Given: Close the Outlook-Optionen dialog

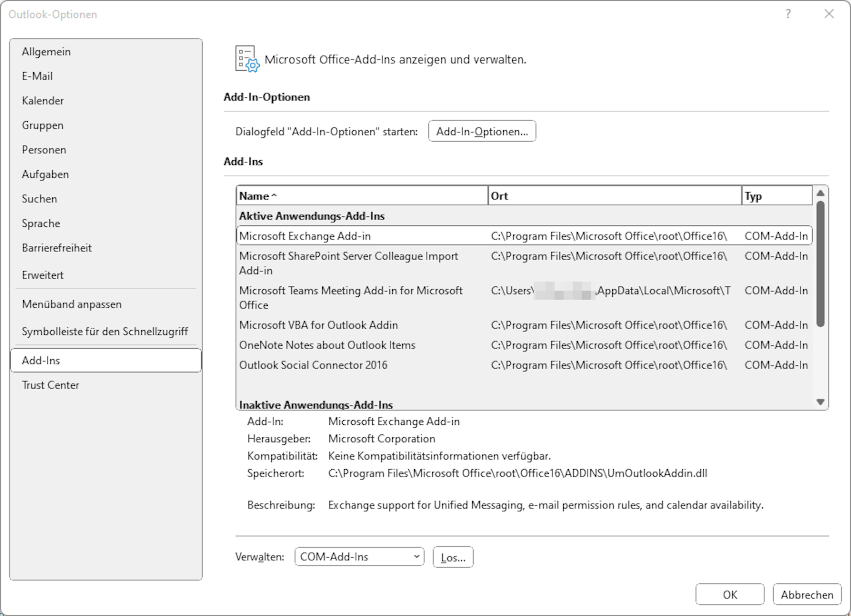Looking at the screenshot, I should (829, 14).
